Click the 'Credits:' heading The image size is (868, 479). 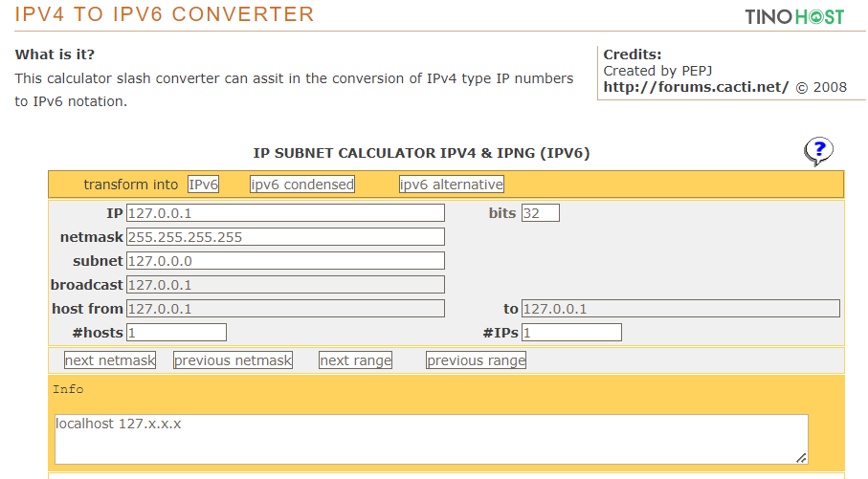pos(633,54)
